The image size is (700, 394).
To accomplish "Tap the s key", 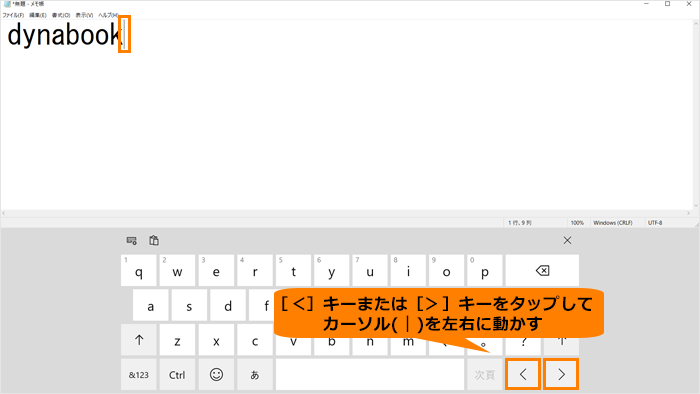I will click(x=189, y=305).
